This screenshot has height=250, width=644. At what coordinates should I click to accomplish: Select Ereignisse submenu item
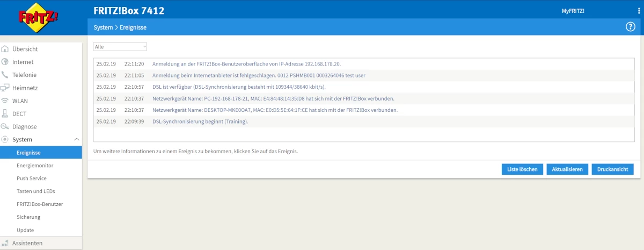41,153
